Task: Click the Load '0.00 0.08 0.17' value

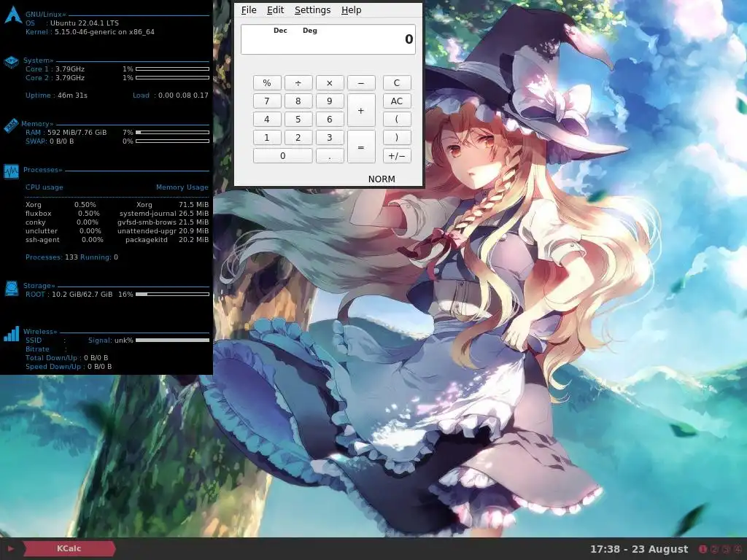Action: (183, 96)
